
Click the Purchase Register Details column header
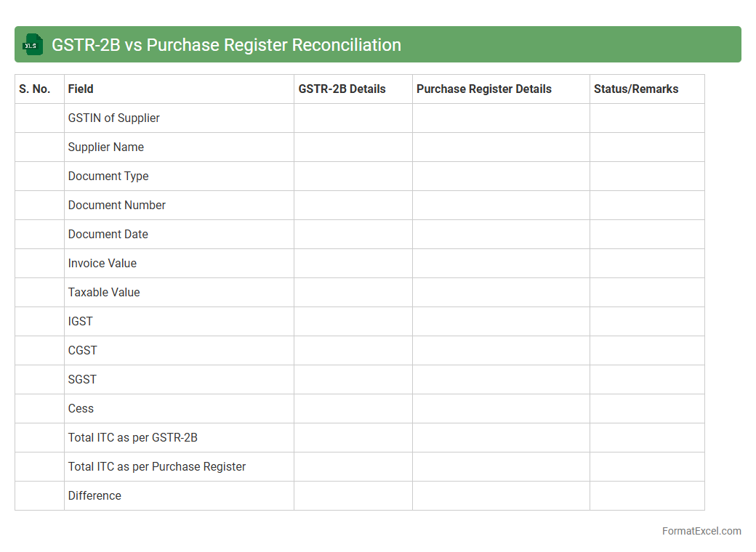click(x=484, y=89)
